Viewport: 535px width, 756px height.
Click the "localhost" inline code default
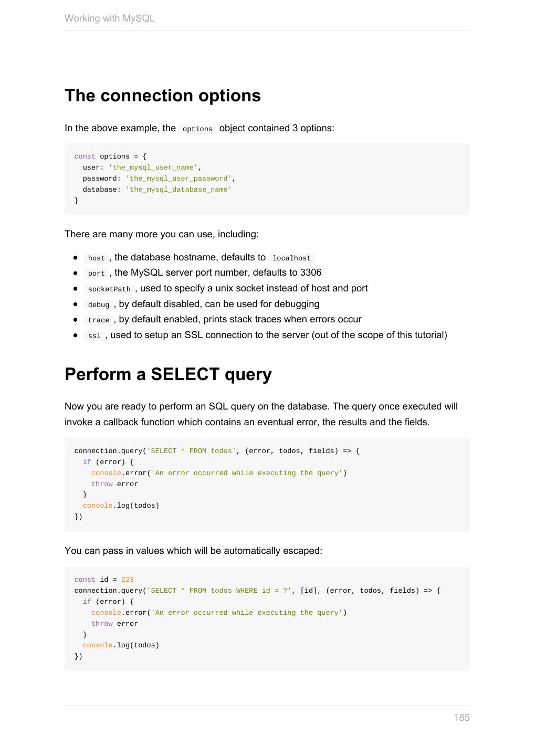point(291,258)
